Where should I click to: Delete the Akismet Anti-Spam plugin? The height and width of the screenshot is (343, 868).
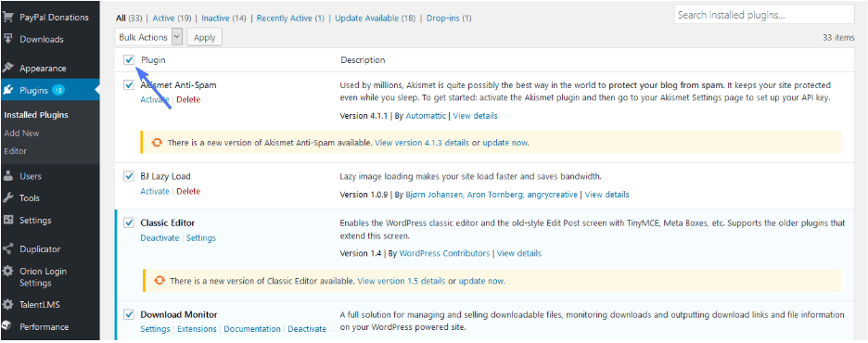click(x=188, y=99)
